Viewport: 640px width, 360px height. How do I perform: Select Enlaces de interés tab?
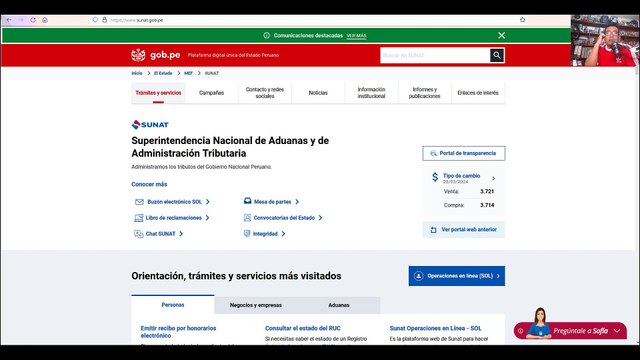pos(478,93)
